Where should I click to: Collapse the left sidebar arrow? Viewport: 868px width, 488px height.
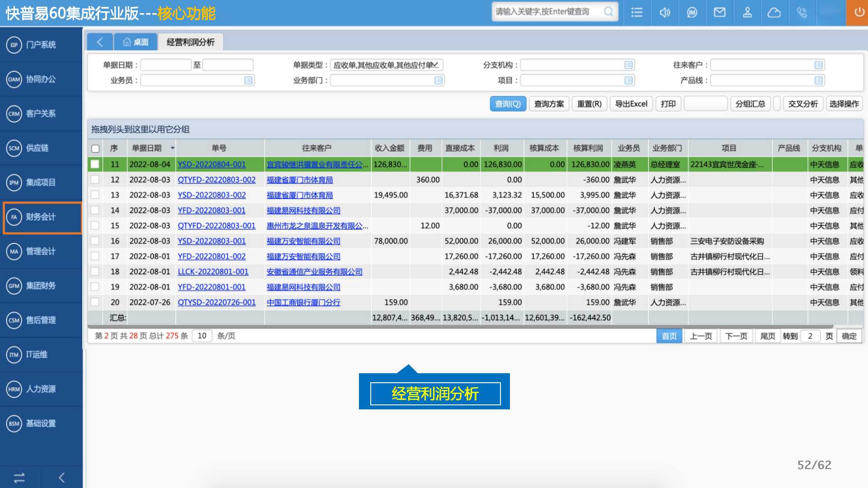pos(62,478)
